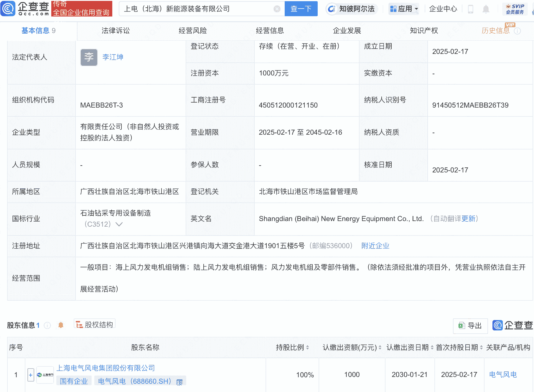Expand the C3512 industry code chevron

119,224
